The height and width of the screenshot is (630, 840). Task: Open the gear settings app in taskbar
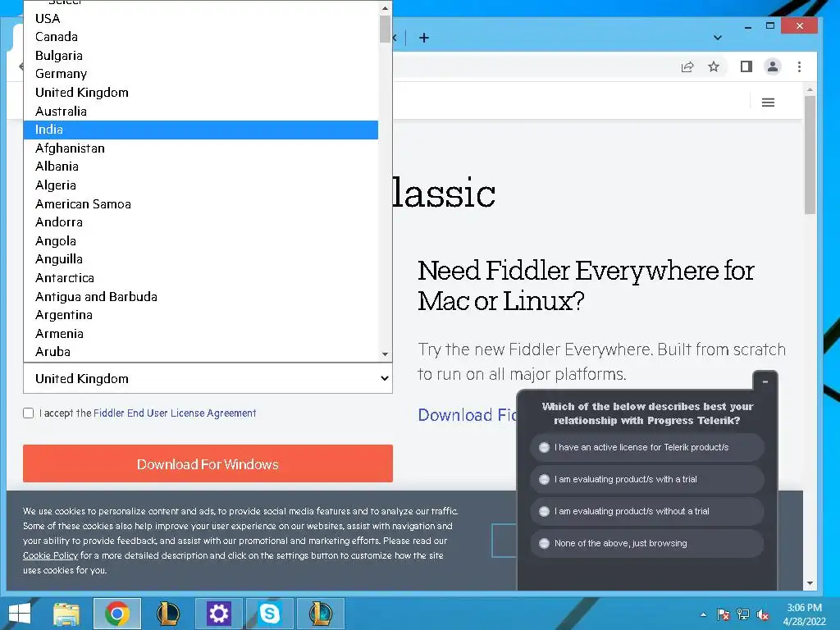218,614
